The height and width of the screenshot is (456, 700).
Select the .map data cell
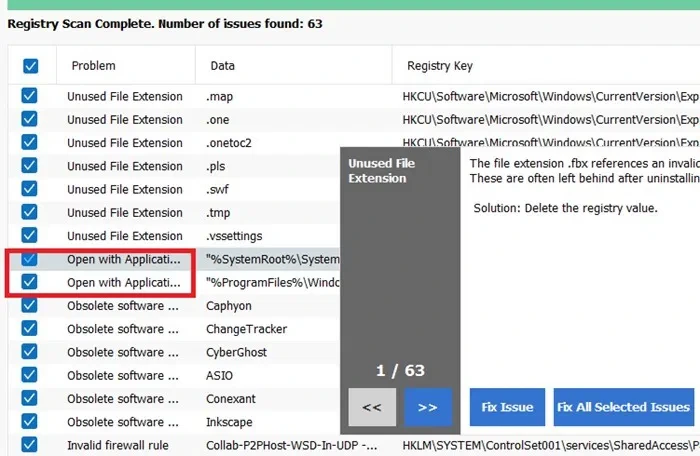coord(219,96)
